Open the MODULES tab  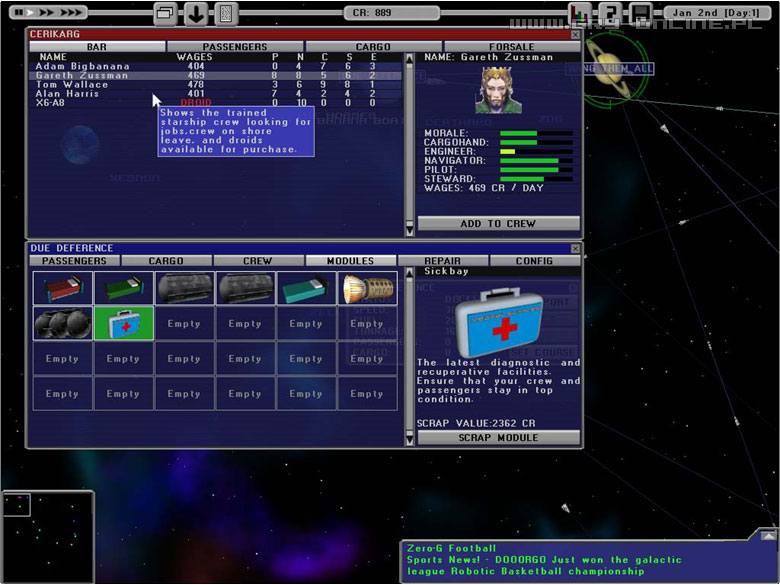(351, 261)
